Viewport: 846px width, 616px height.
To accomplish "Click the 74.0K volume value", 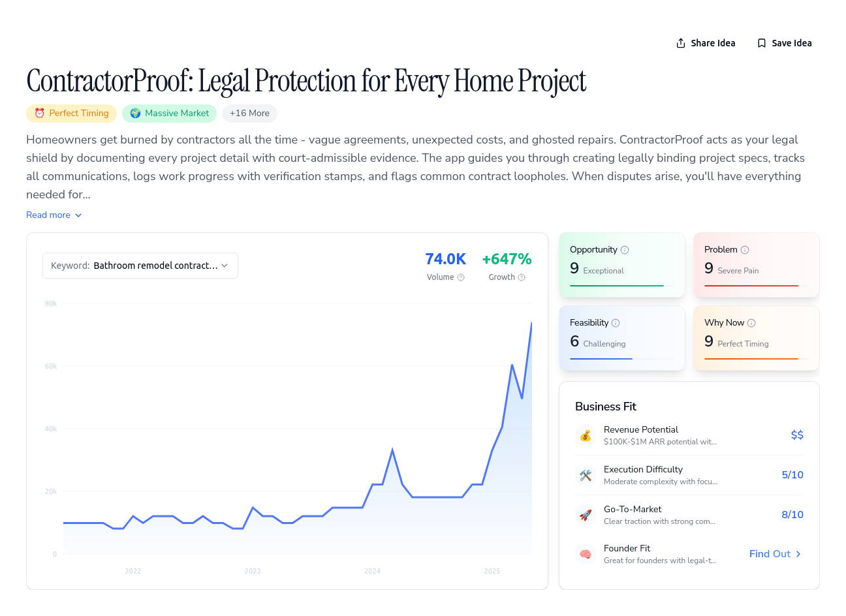I will pyautogui.click(x=445, y=259).
